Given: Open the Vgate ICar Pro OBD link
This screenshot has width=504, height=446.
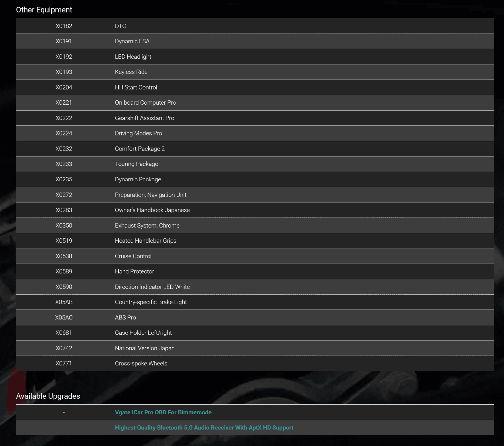Looking at the screenshot, I should point(163,412).
